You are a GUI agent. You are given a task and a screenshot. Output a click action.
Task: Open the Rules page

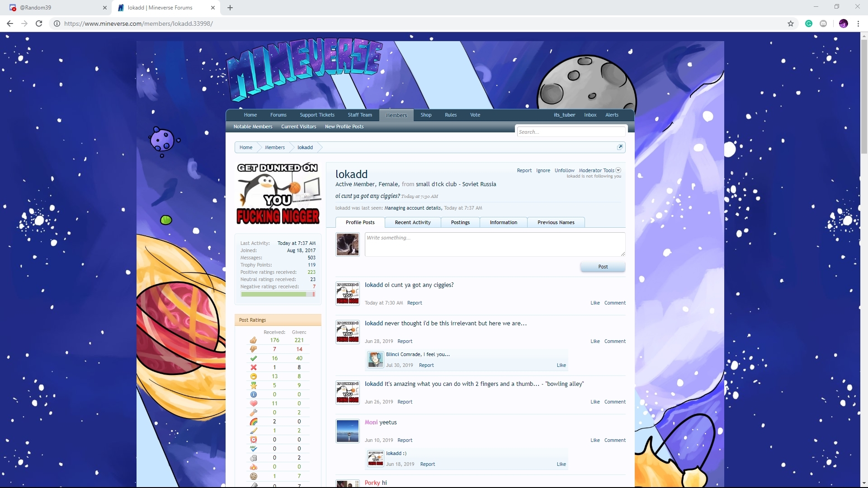click(451, 115)
